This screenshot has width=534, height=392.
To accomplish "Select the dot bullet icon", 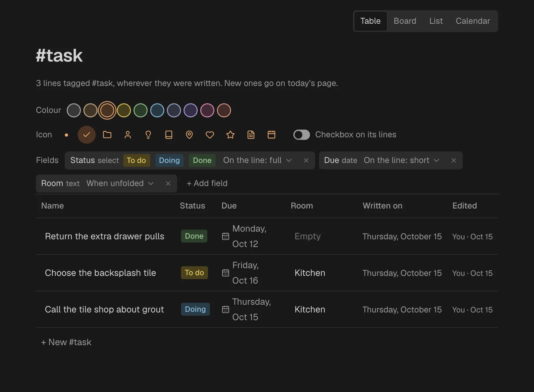I will point(66,135).
